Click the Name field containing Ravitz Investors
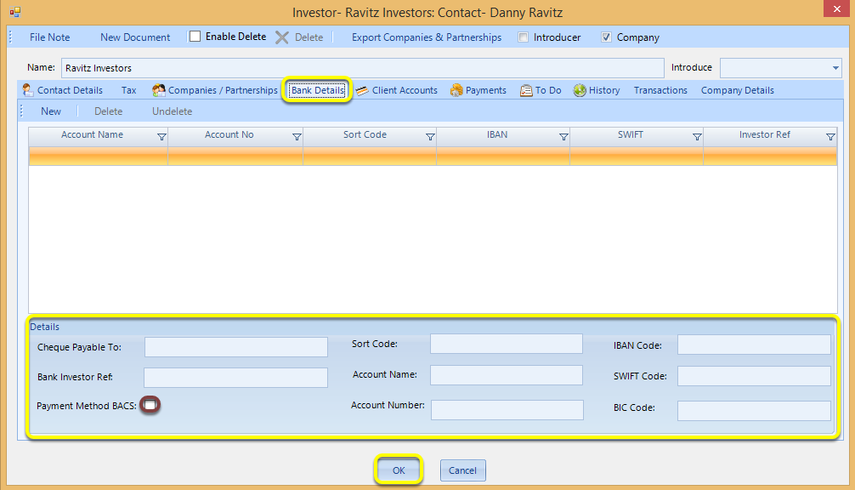Image resolution: width=855 pixels, height=490 pixels. [x=363, y=68]
